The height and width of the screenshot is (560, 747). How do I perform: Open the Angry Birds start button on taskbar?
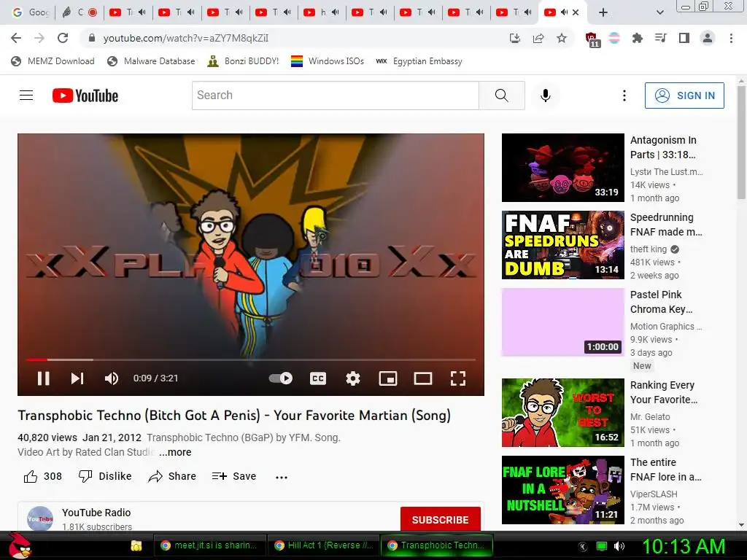coord(19,545)
